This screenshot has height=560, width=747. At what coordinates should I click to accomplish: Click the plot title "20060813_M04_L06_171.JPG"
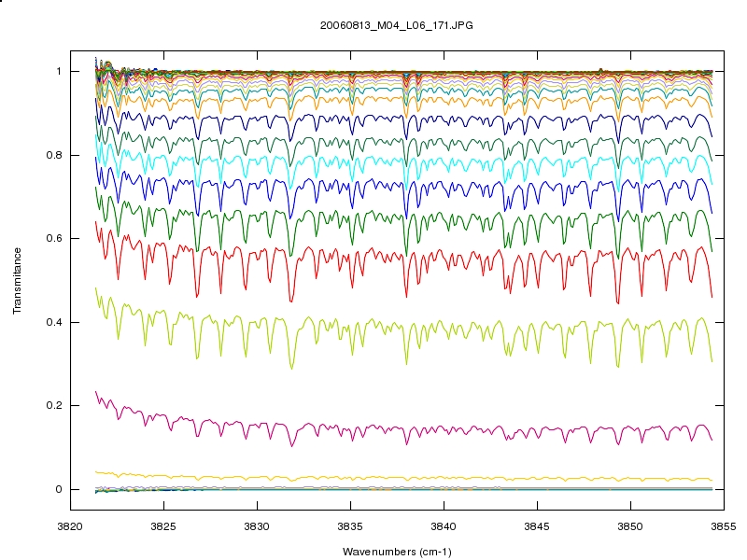tap(396, 26)
